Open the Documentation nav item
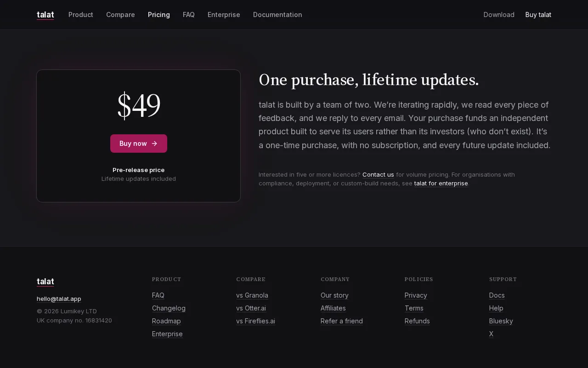588x368 pixels. click(277, 15)
